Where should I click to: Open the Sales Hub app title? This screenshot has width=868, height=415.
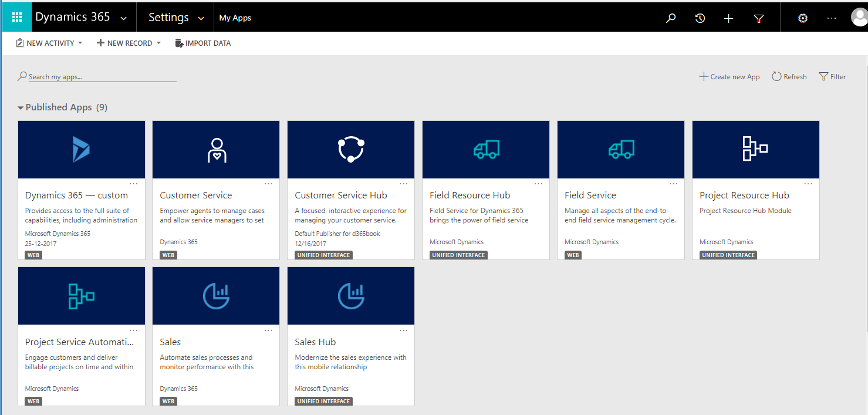click(315, 342)
